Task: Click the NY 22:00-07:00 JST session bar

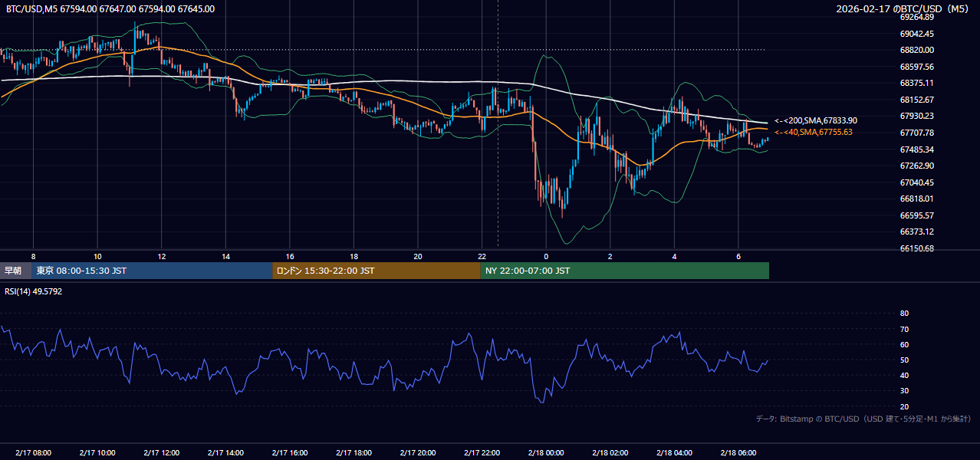Action: tap(625, 271)
